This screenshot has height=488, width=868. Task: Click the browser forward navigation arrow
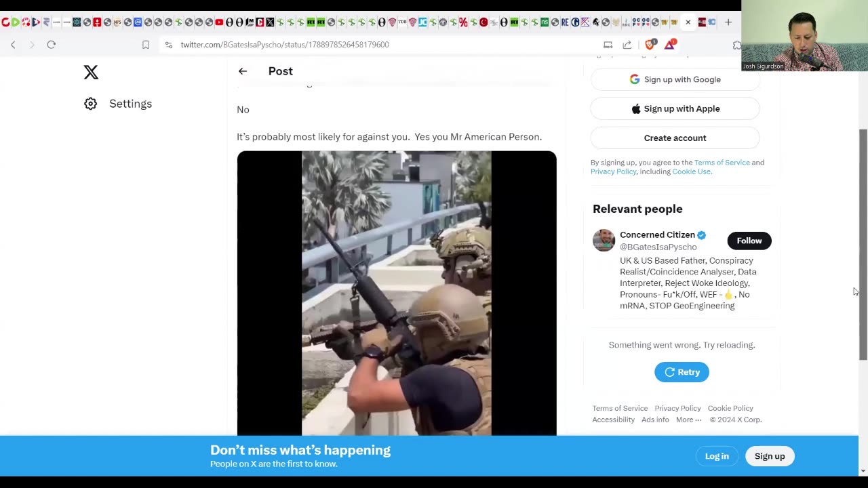tap(31, 45)
